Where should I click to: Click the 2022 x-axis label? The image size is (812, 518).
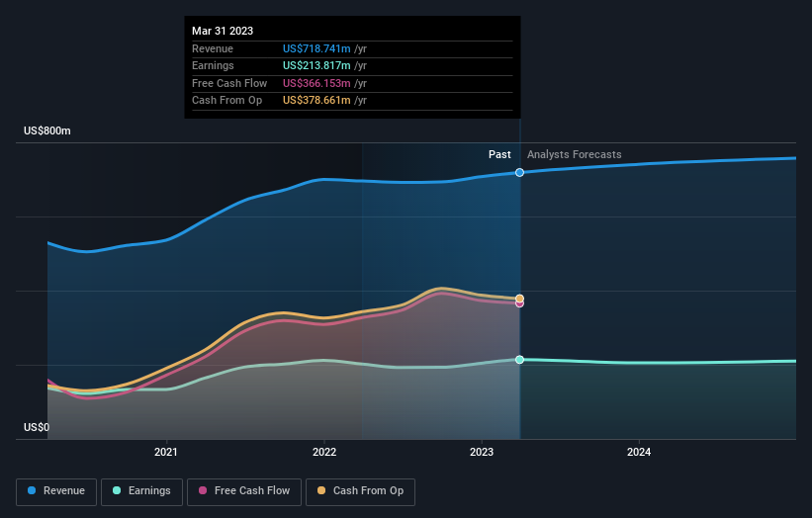324,452
